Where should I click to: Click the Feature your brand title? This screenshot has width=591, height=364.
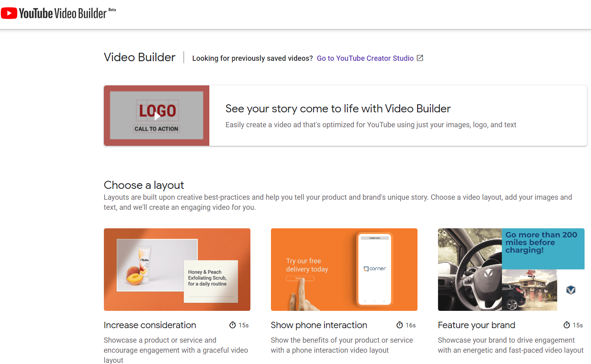tap(476, 325)
